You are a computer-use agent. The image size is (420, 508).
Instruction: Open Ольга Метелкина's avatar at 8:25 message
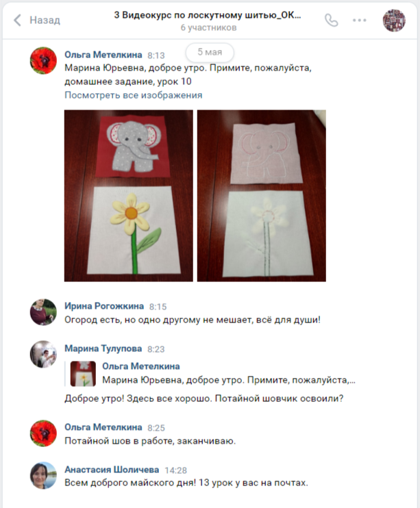tap(43, 433)
